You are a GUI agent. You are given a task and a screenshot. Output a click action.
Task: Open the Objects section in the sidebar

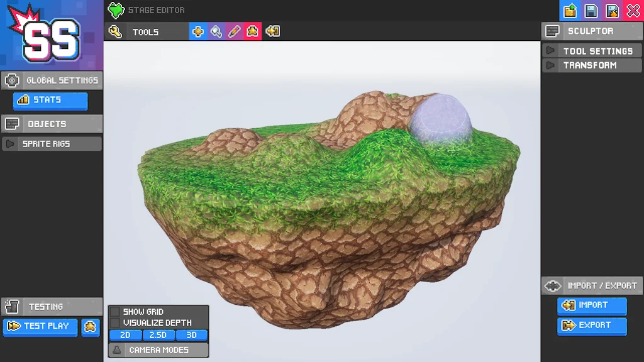click(52, 123)
